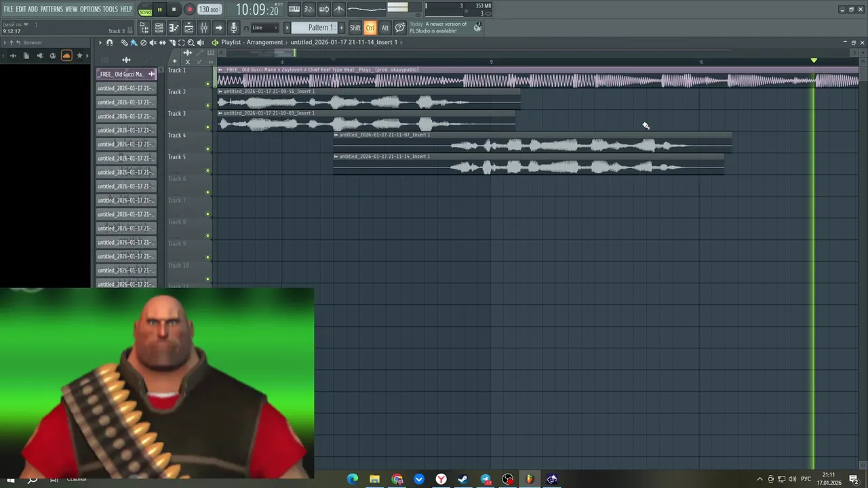The height and width of the screenshot is (488, 868).
Task: Toggle the Shift key button
Action: 355,28
